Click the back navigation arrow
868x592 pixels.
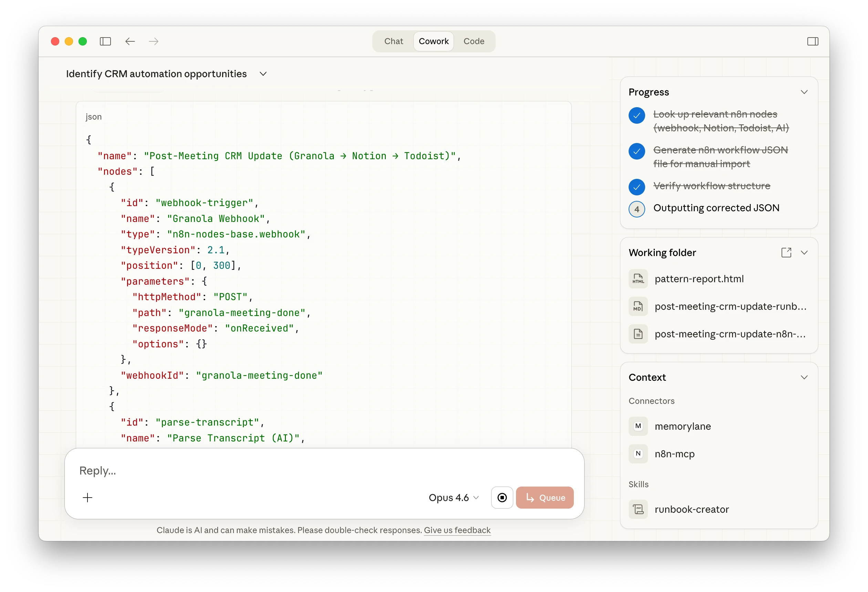tap(130, 41)
